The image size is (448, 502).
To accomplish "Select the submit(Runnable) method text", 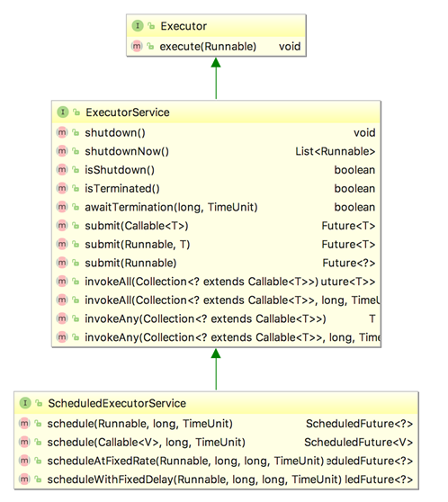I will 130,263.
